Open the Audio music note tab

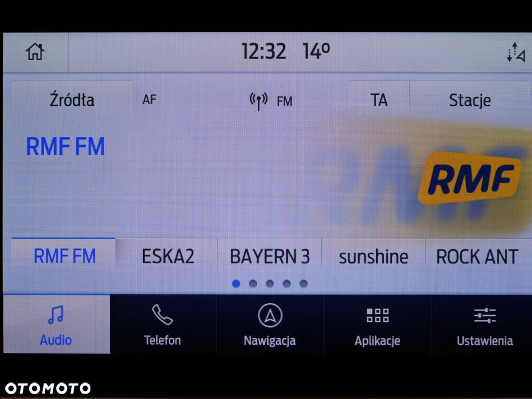(56, 324)
